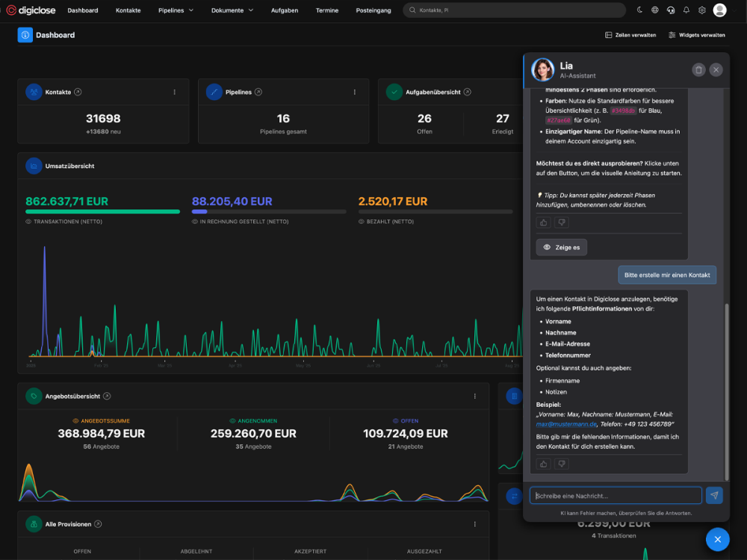Screen dimensions: 747x560
Task: Open Angebotsübersicht external link icon
Action: click(x=107, y=396)
